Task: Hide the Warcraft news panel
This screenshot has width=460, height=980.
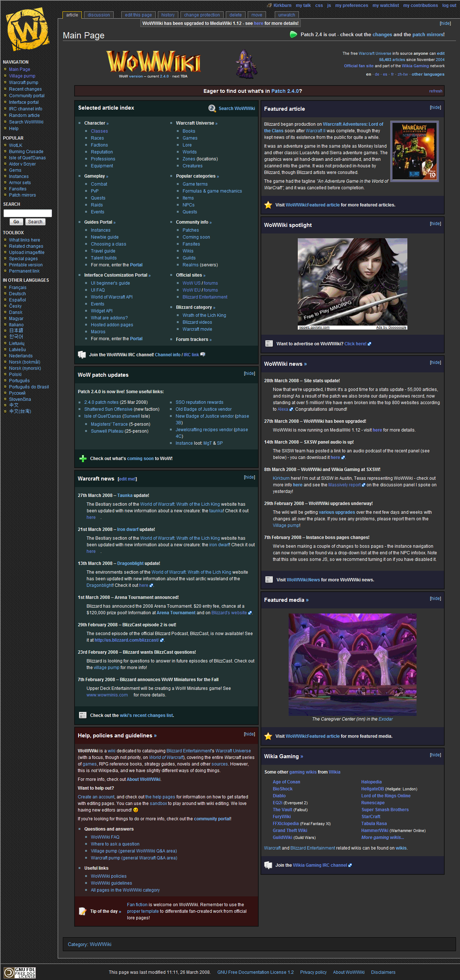Action: tap(250, 477)
